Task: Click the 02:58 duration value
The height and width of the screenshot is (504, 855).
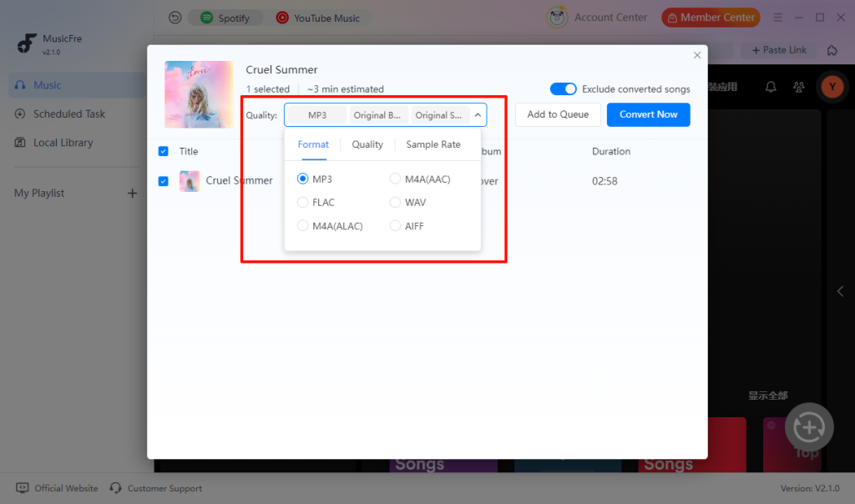Action: point(605,181)
